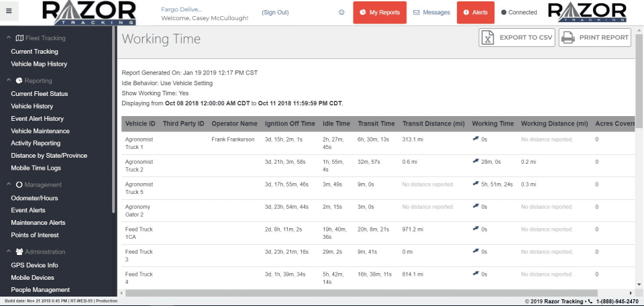Click the hamburger menu icon
The image size is (644, 306).
point(9,11)
